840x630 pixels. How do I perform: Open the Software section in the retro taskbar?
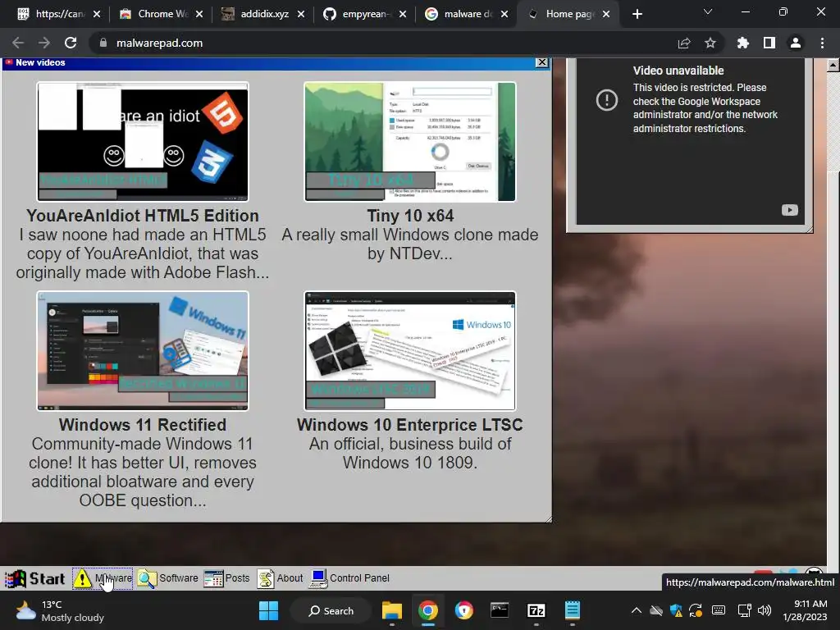click(167, 578)
